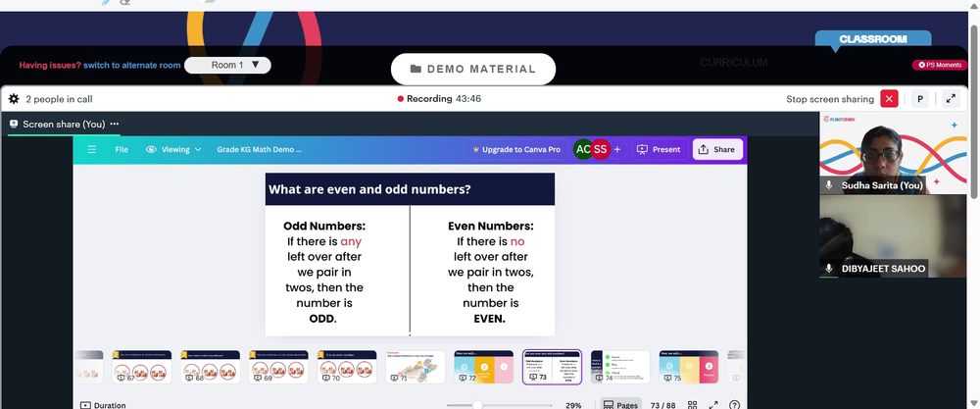
Task: Open call settings gear icon
Action: coord(14,99)
